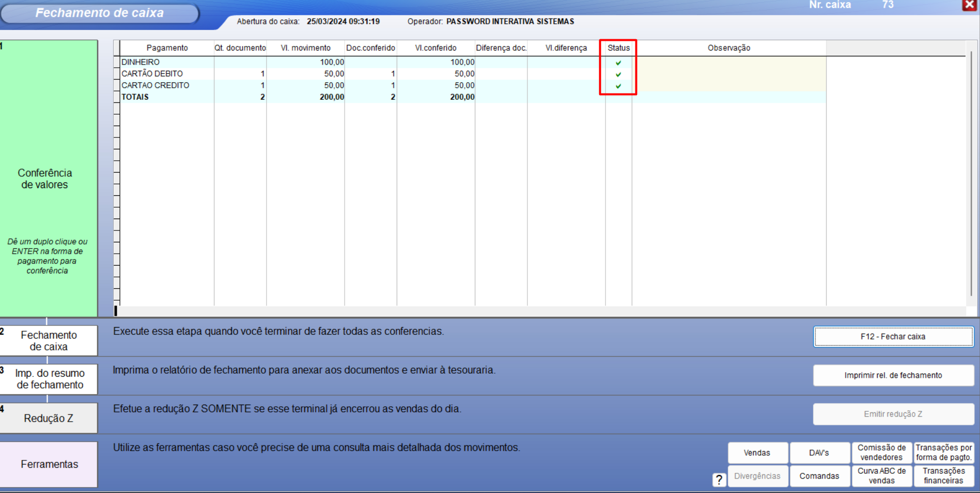Open the Vendas tool
980x493 pixels.
pos(757,453)
